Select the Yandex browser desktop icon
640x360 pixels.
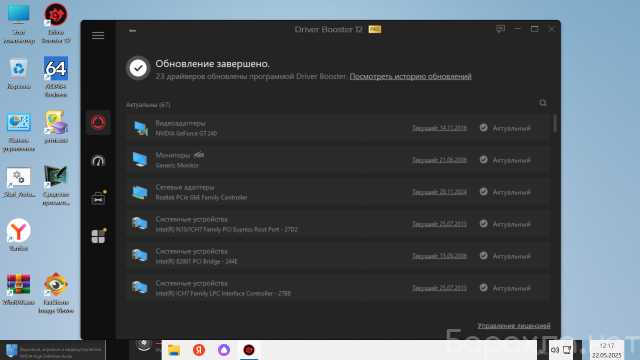(18, 235)
